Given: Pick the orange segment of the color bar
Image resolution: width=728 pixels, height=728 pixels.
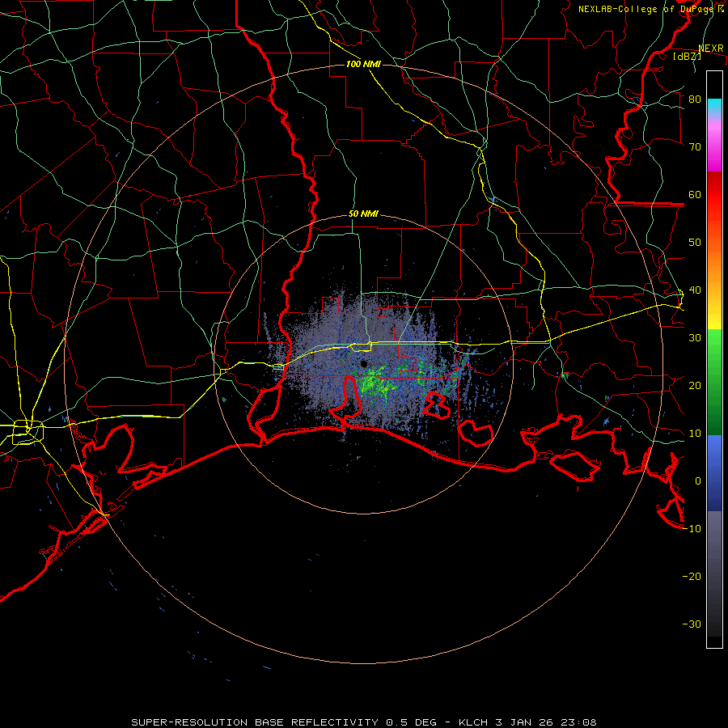Looking at the screenshot, I should (714, 265).
